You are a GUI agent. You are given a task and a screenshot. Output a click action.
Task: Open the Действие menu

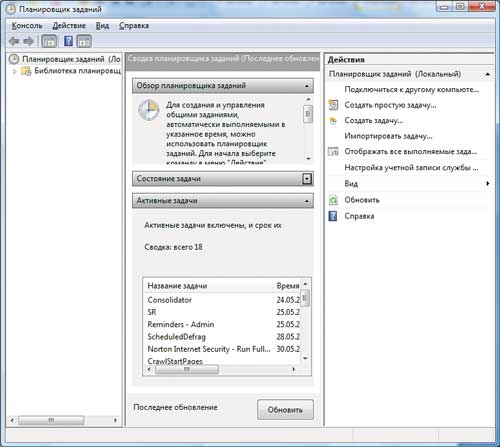pyautogui.click(x=69, y=26)
